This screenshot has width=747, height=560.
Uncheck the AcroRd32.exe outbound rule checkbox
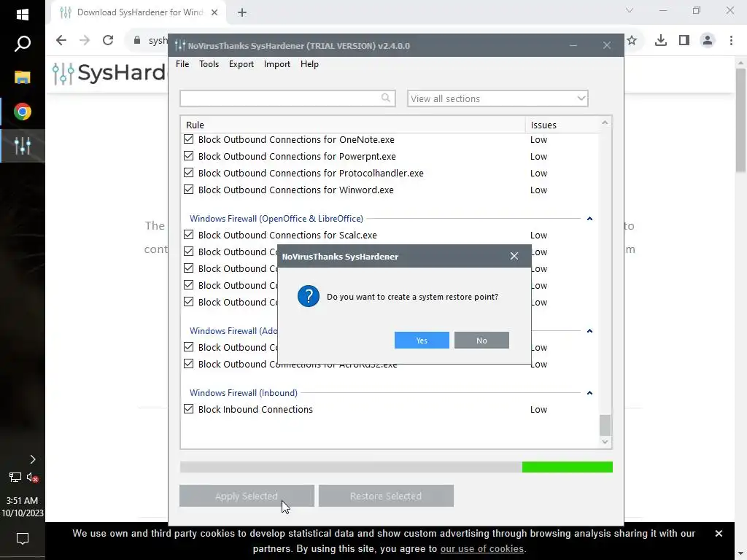pos(189,363)
